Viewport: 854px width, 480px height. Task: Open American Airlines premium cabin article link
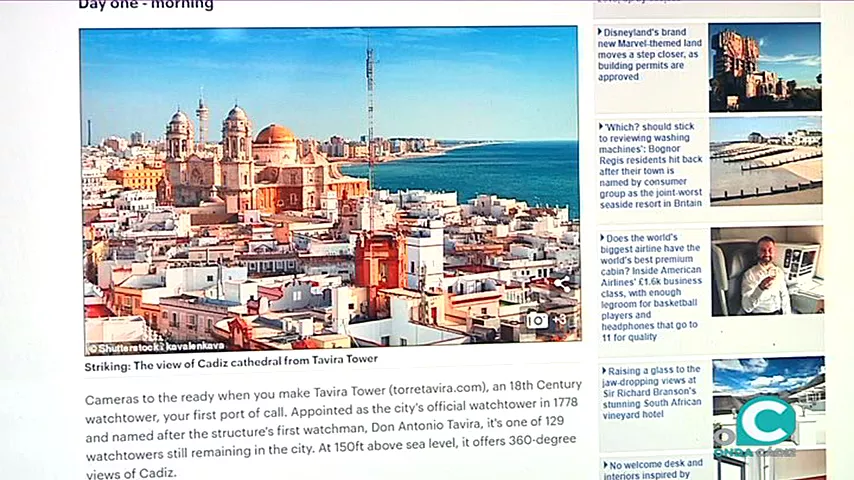651,287
